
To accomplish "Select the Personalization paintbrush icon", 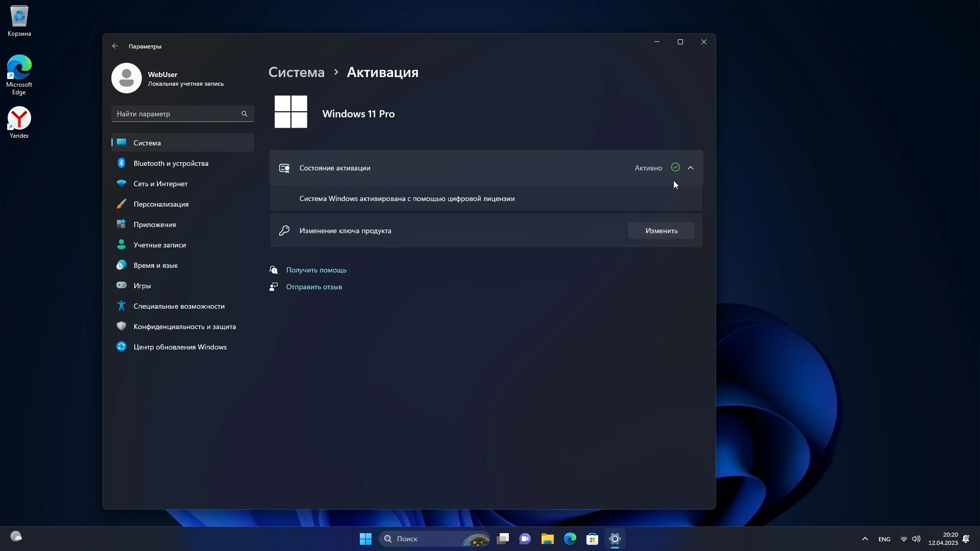I will pos(121,204).
